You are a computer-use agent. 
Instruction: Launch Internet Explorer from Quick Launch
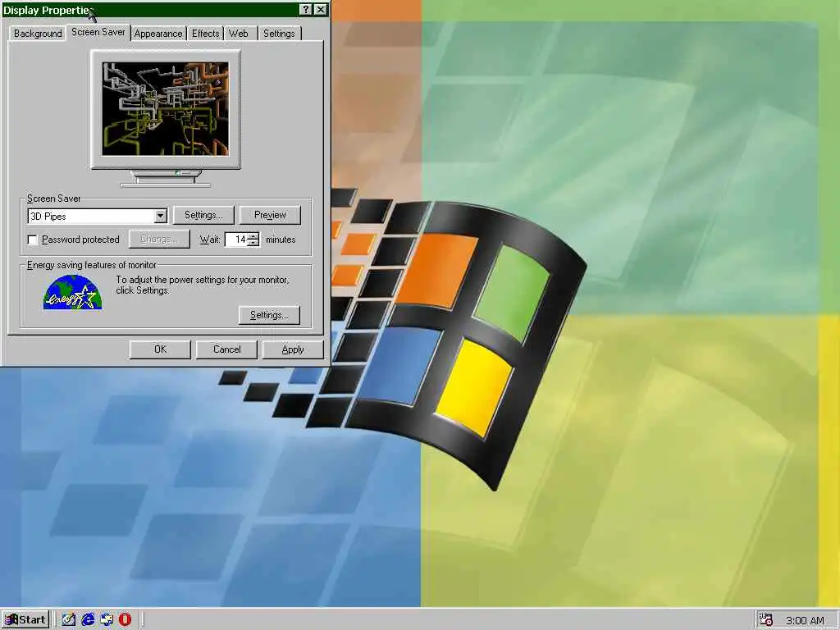point(88,620)
